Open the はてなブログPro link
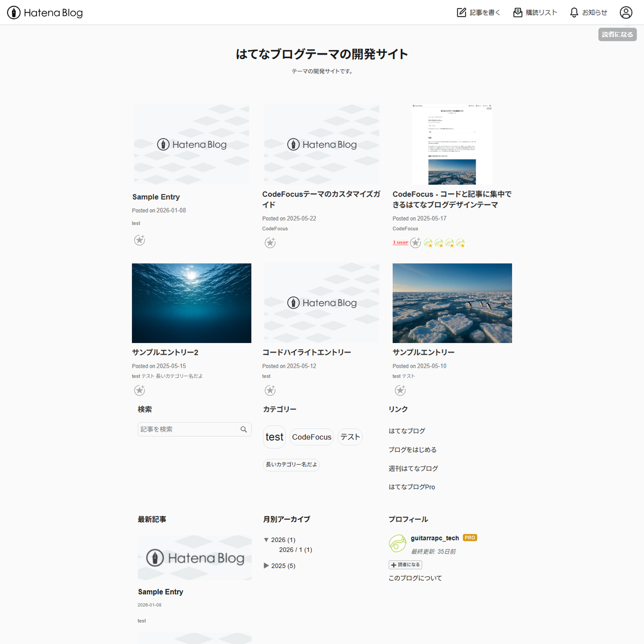This screenshot has height=644, width=644. coord(412,487)
